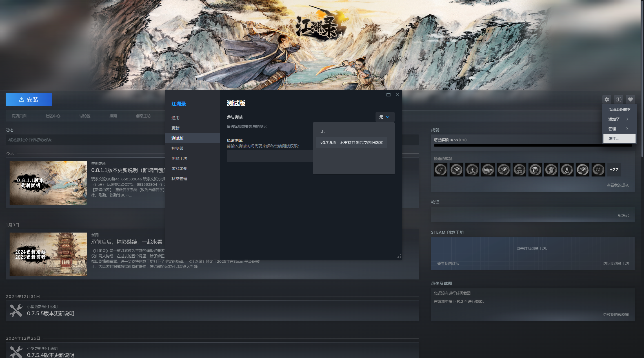The height and width of the screenshot is (358, 644).
Task: Click the heart favorite icon
Action: tap(630, 100)
